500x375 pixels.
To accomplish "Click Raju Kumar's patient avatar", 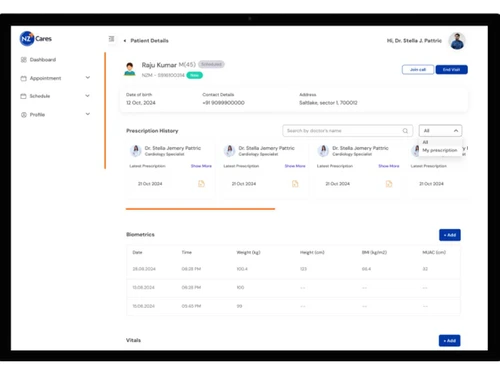I will pos(130,69).
